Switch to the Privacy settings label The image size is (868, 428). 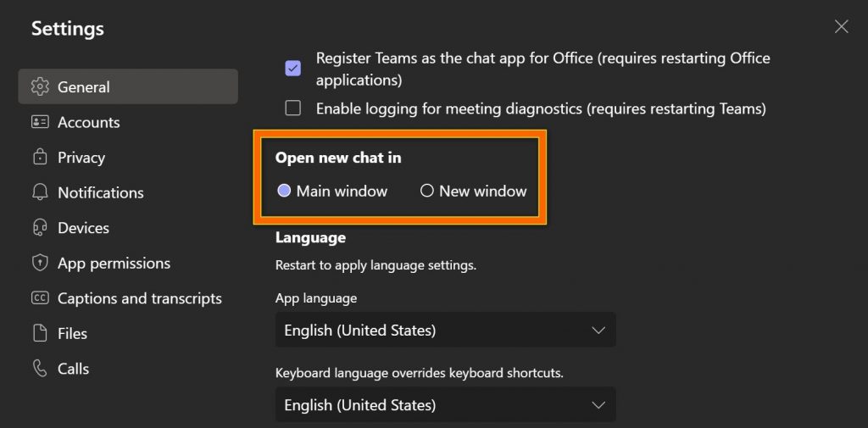(x=81, y=158)
